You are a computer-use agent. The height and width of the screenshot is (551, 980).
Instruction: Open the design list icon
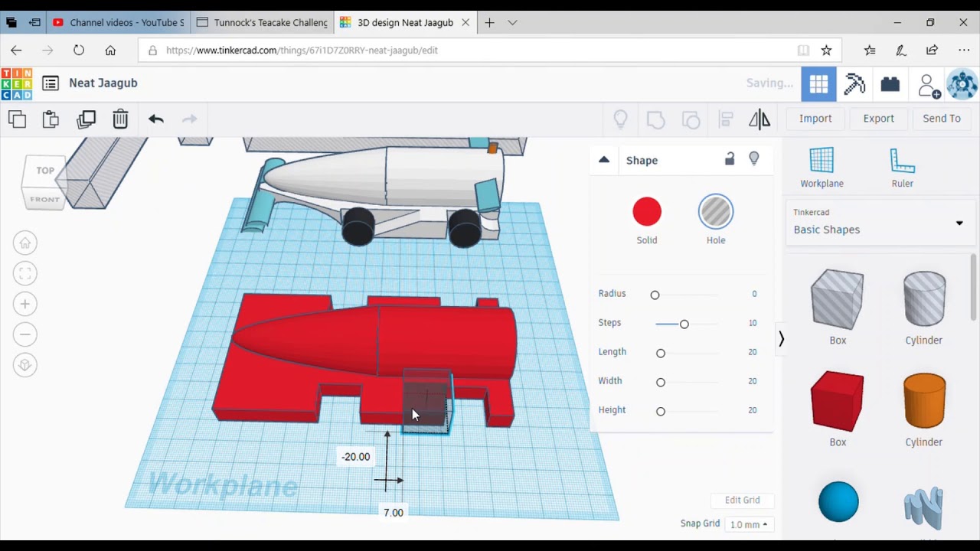click(51, 83)
